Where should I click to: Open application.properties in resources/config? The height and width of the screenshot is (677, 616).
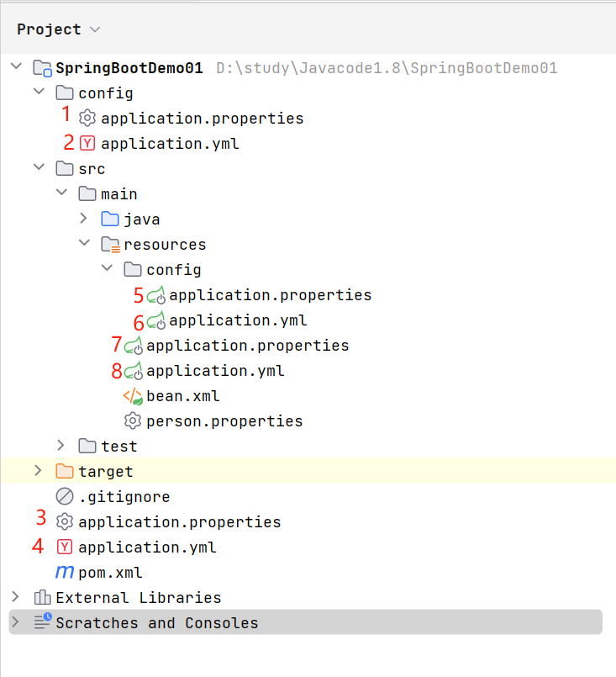point(271,295)
